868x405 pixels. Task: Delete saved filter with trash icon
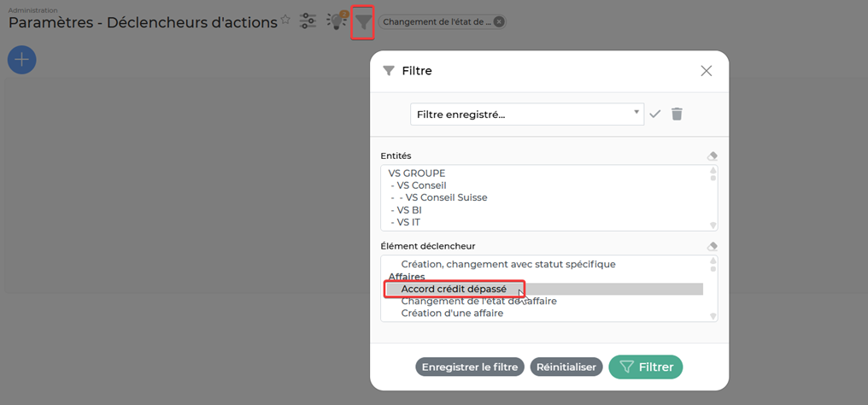pos(677,114)
